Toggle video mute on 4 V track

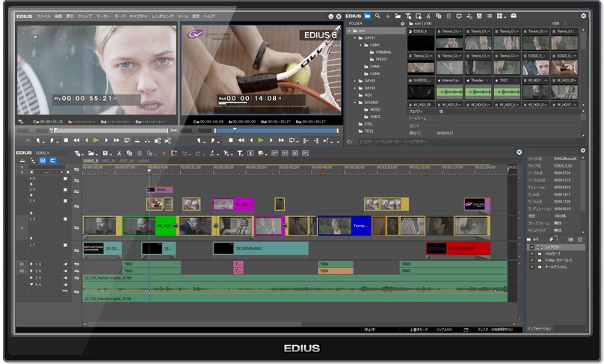pyautogui.click(x=65, y=179)
